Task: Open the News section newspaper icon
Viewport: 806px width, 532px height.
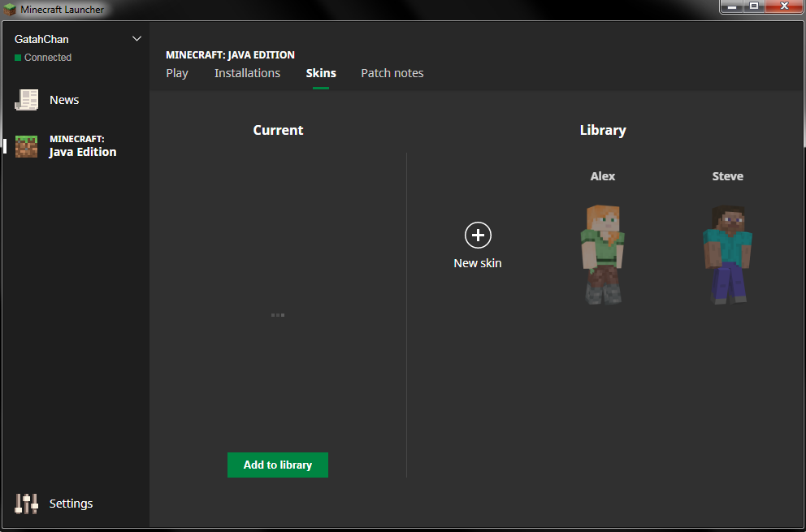Action: [x=26, y=100]
